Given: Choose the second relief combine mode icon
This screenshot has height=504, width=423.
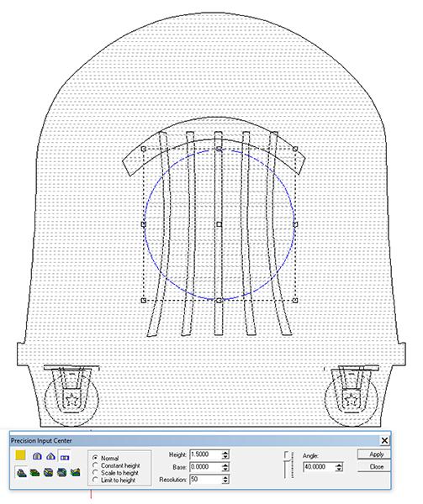Looking at the screenshot, I should [x=34, y=472].
